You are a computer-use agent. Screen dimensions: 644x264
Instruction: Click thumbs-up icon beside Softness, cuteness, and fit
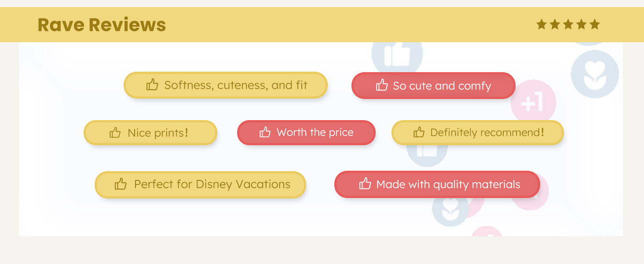(152, 85)
